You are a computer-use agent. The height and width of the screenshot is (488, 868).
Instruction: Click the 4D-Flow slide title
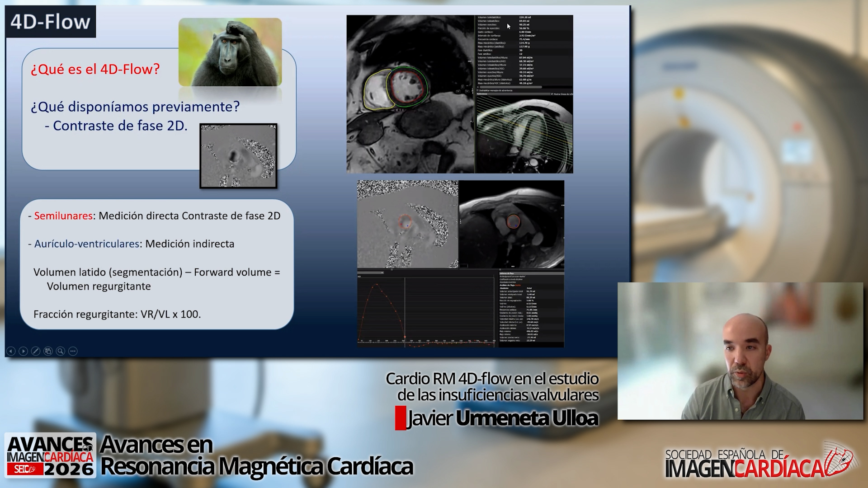click(x=51, y=22)
